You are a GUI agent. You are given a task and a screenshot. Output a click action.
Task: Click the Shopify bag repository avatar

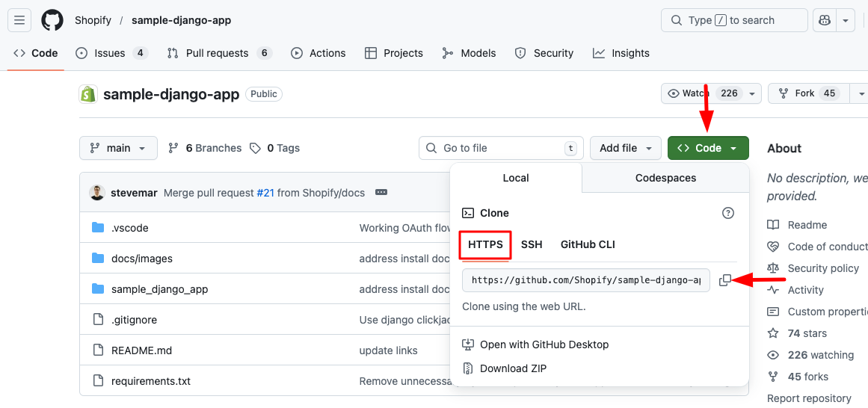tap(88, 94)
